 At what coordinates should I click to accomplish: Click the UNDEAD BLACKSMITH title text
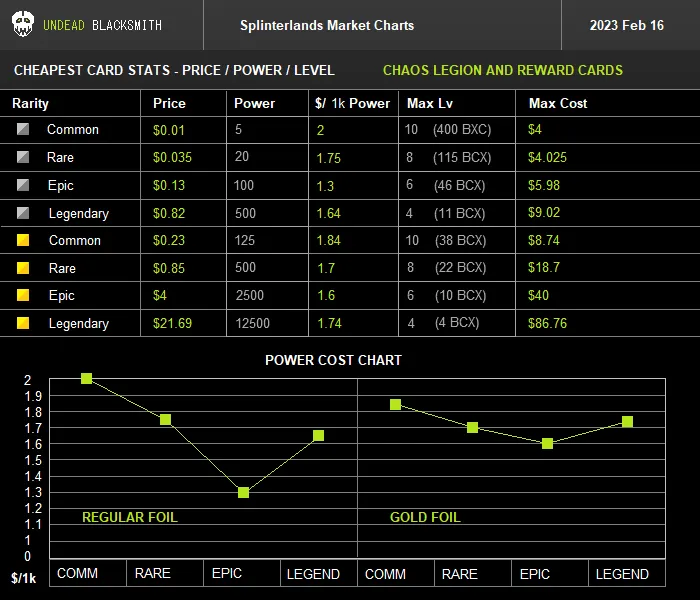[102, 25]
